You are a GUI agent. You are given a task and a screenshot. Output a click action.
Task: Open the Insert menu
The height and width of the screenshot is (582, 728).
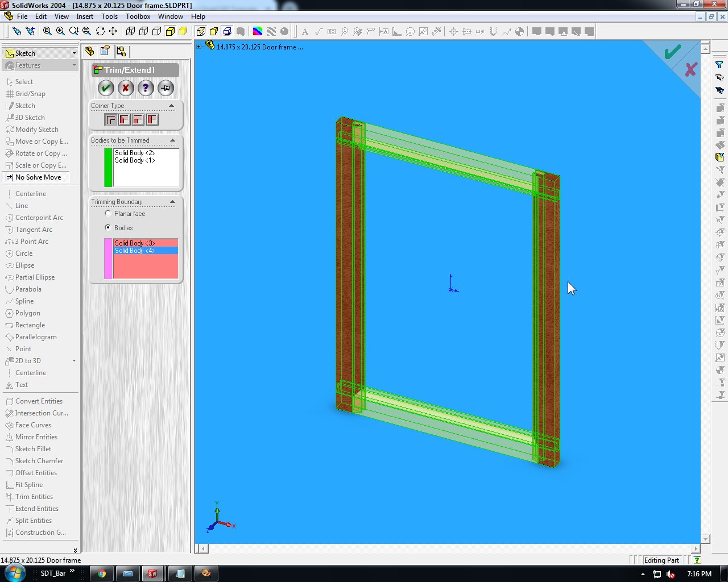(85, 16)
